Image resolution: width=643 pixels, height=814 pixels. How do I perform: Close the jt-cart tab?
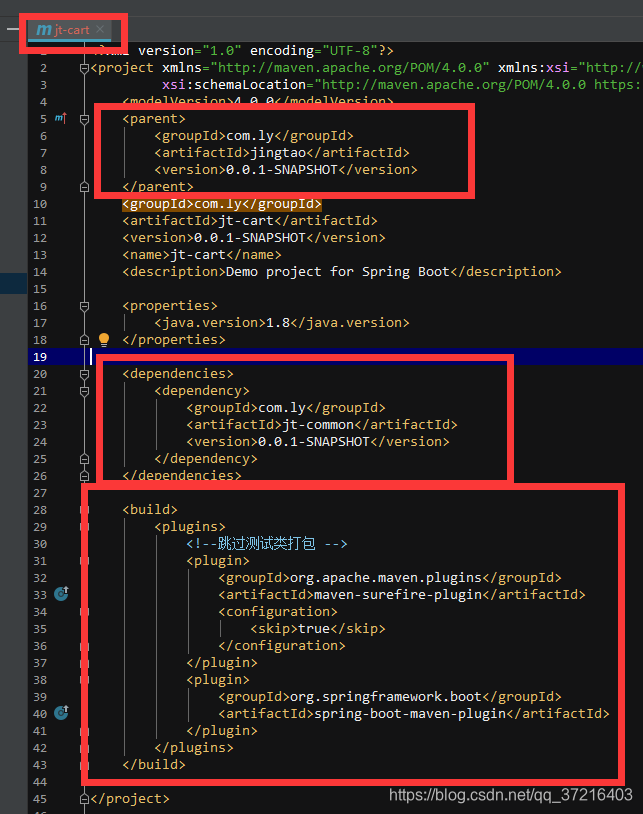coord(100,29)
